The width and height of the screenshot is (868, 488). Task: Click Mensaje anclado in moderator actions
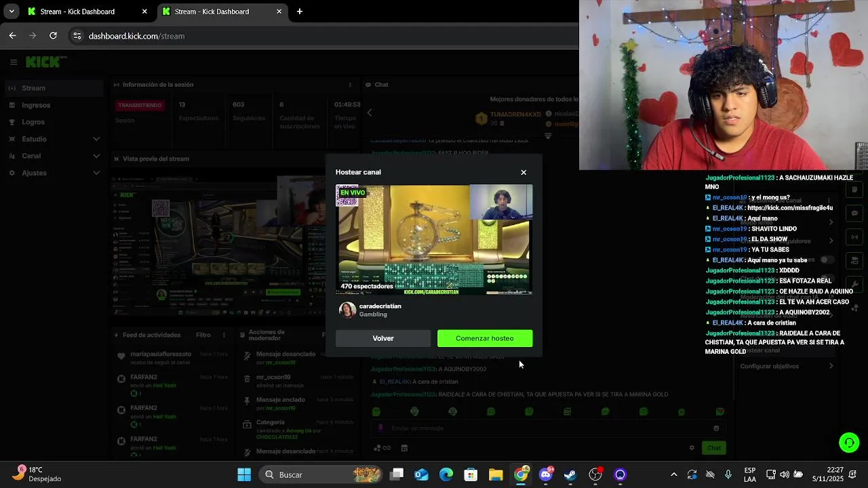280,400
